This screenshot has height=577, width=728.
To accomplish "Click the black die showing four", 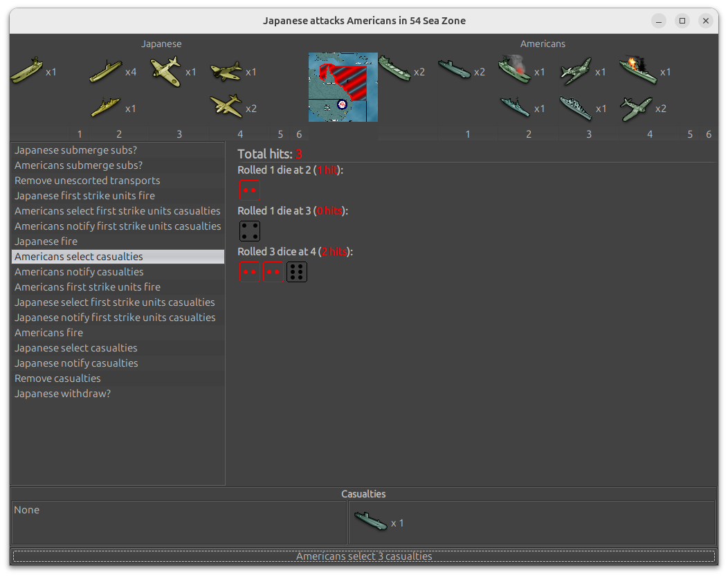I will pos(249,231).
